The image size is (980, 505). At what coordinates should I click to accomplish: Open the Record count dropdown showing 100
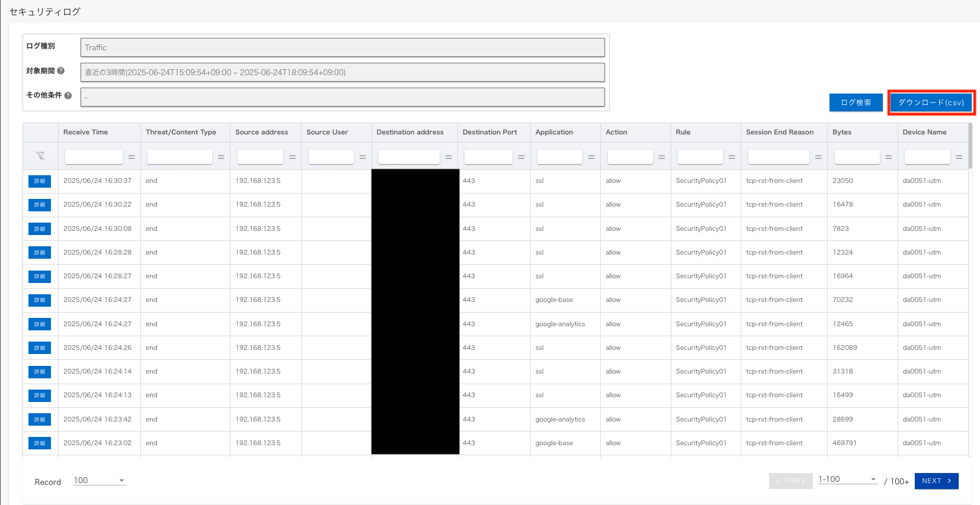[x=100, y=481]
